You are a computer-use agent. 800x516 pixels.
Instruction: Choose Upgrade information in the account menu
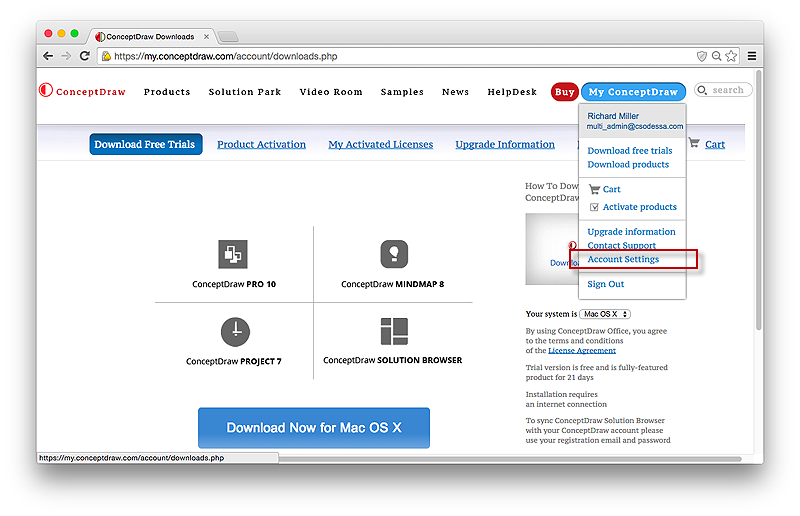click(631, 232)
